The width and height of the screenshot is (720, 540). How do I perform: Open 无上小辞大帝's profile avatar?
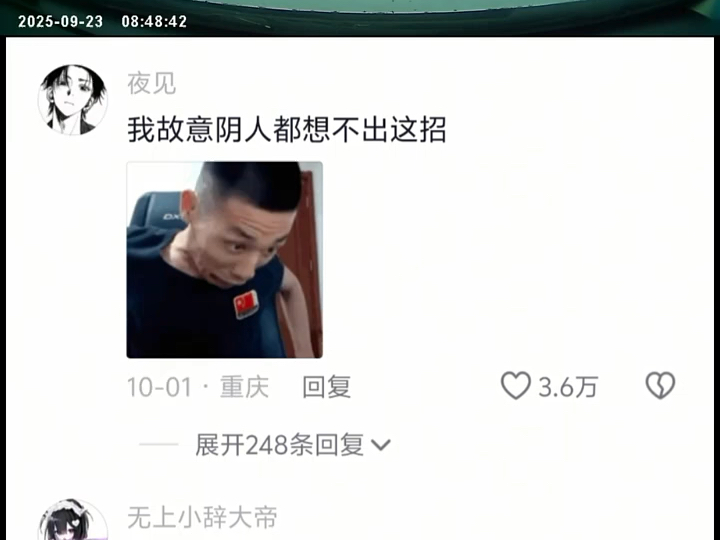click(73, 520)
